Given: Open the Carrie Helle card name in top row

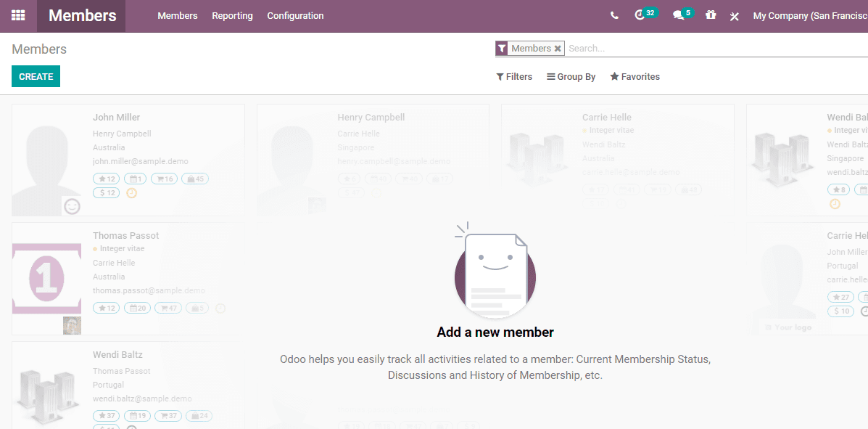Looking at the screenshot, I should click(607, 118).
